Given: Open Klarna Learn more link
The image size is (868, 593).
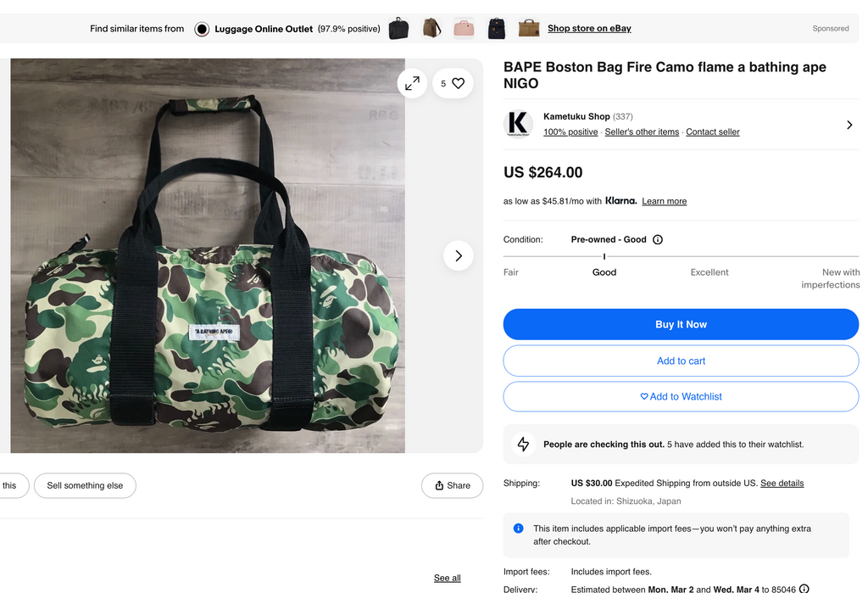Looking at the screenshot, I should 664,201.
